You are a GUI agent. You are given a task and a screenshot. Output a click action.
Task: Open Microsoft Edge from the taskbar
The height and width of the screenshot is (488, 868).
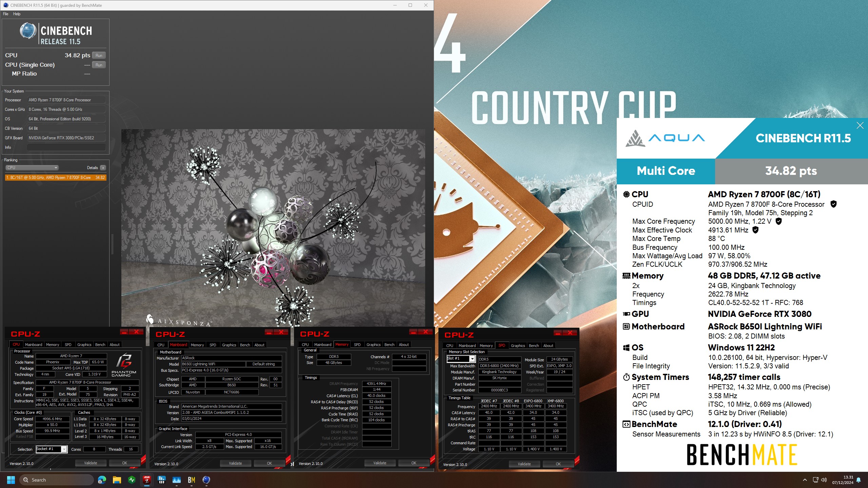point(102,480)
